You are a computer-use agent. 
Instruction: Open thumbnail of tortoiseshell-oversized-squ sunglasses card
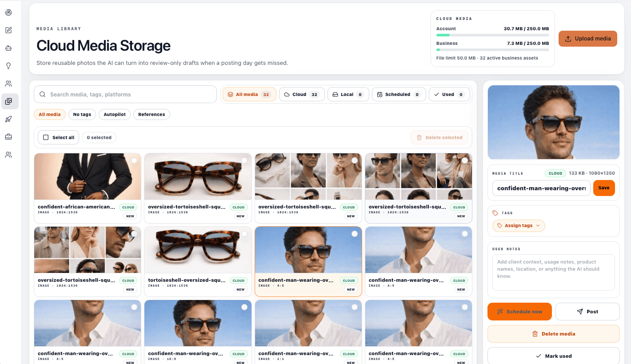click(x=198, y=250)
